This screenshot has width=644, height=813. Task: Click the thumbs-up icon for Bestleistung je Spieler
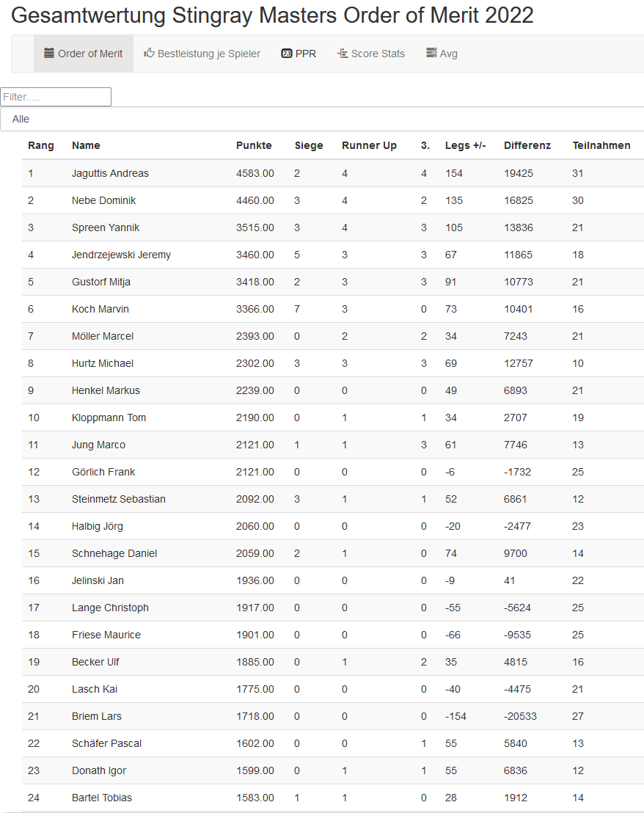[x=149, y=54]
